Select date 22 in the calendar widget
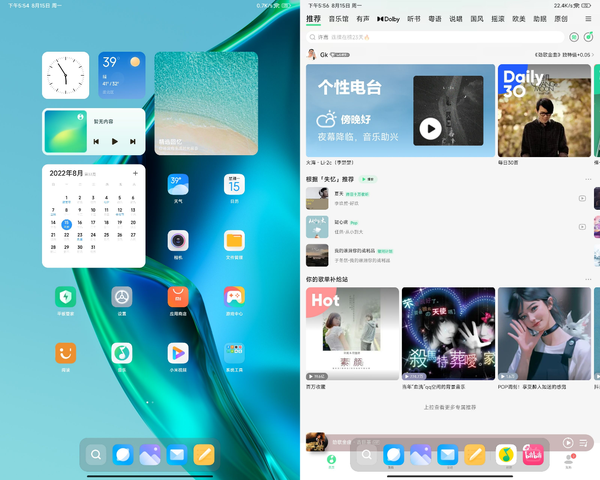This screenshot has width=600, height=480. (67, 236)
